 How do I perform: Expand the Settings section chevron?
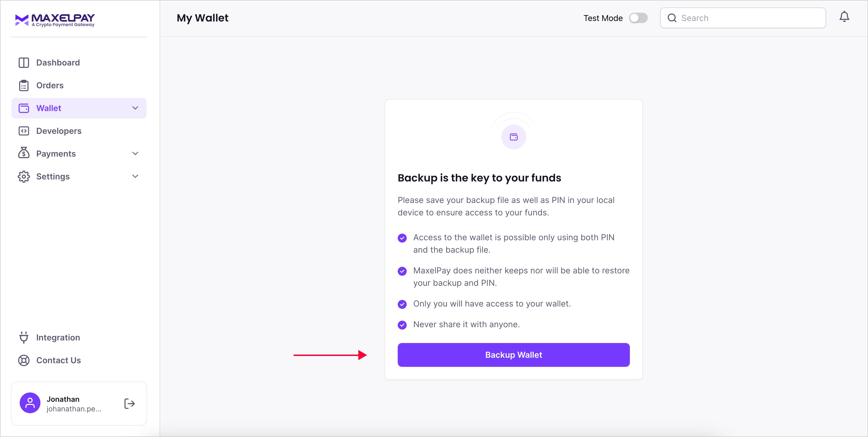(x=135, y=176)
